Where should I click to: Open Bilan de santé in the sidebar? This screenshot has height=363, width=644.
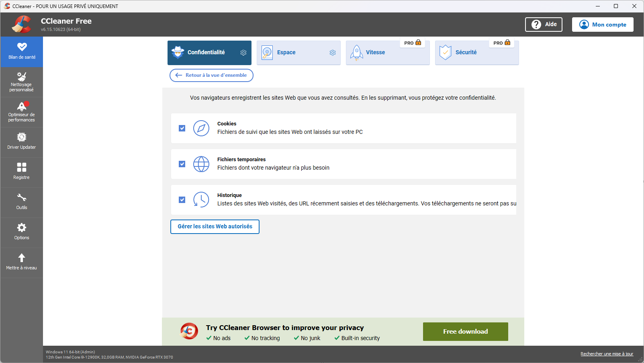pyautogui.click(x=22, y=52)
